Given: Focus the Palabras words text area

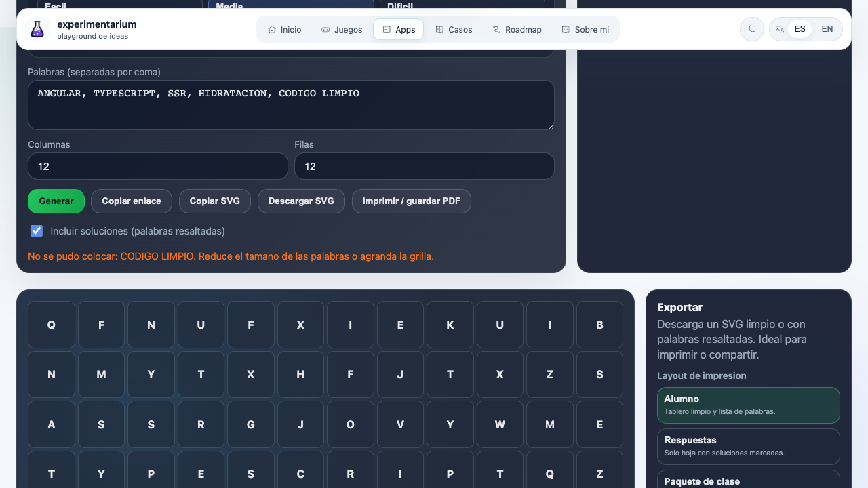Looking at the screenshot, I should (x=291, y=105).
